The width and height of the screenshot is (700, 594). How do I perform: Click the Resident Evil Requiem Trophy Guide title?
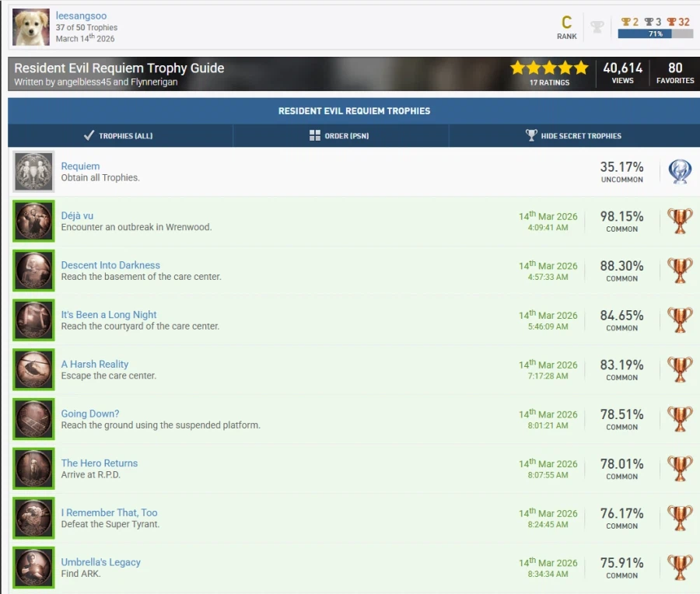(x=119, y=68)
